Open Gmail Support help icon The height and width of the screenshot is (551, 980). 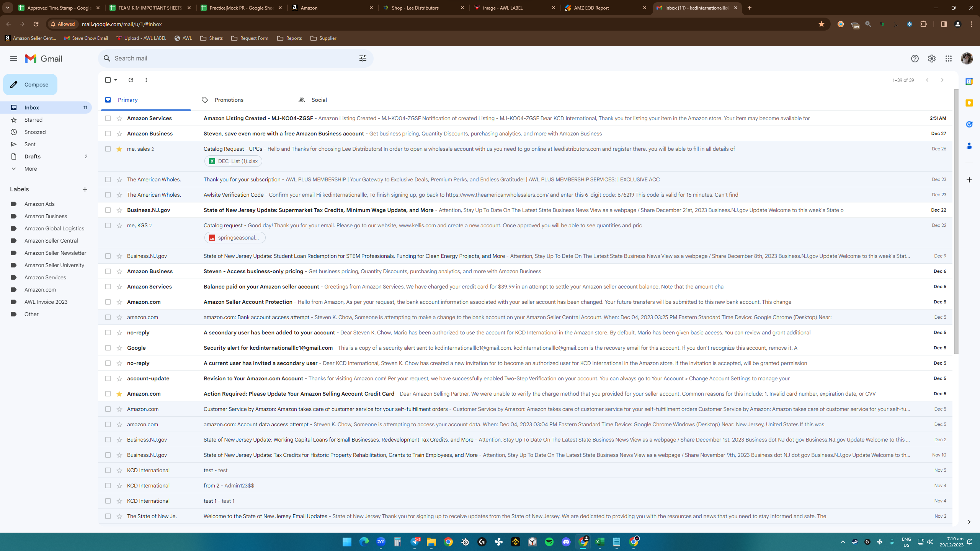click(915, 59)
